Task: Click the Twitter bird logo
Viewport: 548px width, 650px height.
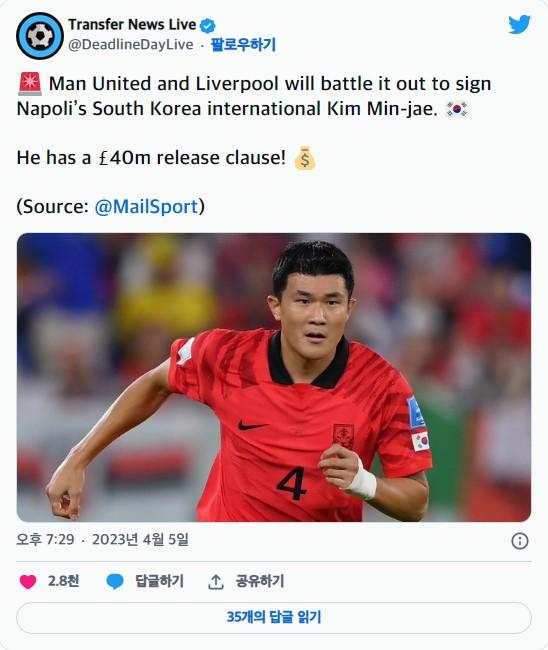Action: point(519,25)
